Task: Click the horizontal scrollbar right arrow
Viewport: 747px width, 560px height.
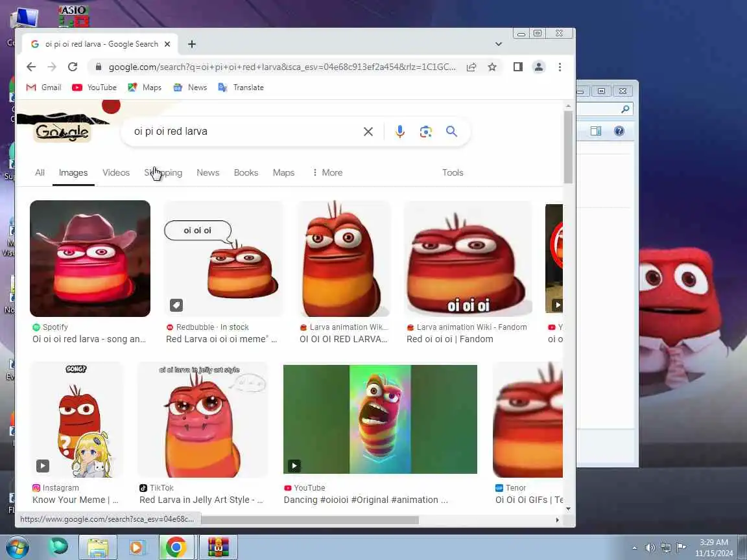Action: (558, 520)
